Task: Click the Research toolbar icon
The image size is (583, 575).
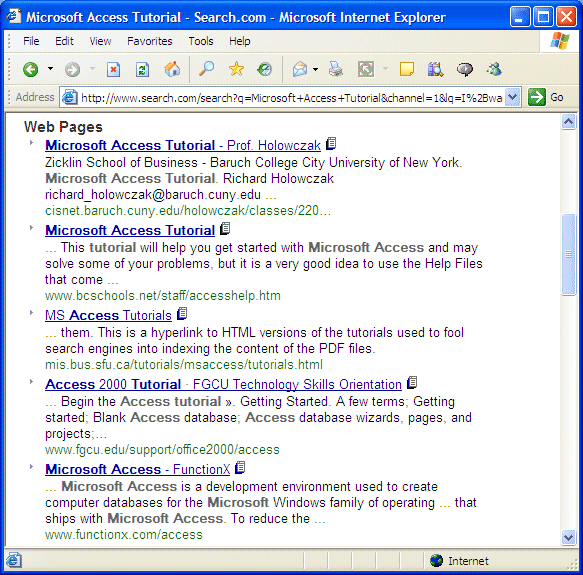Action: pos(435,69)
